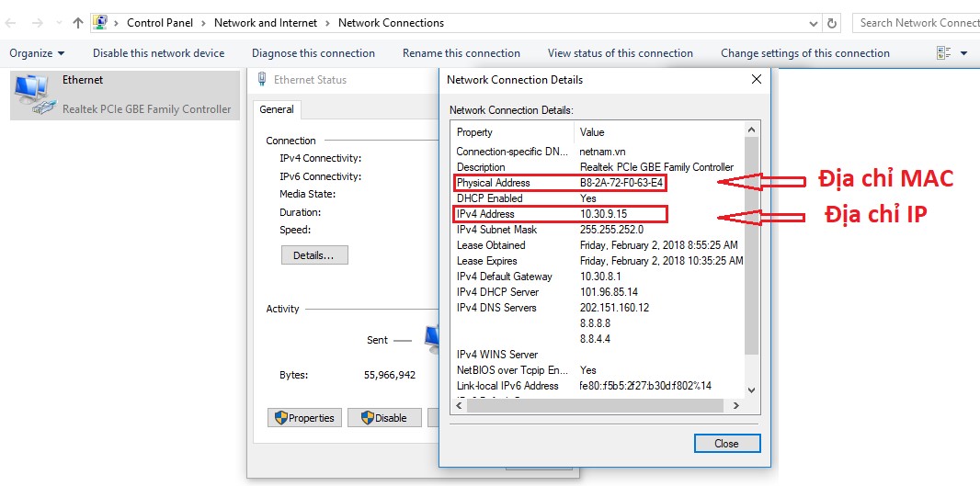
Task: Click the Back arrow in Explorer
Action: tap(10, 23)
